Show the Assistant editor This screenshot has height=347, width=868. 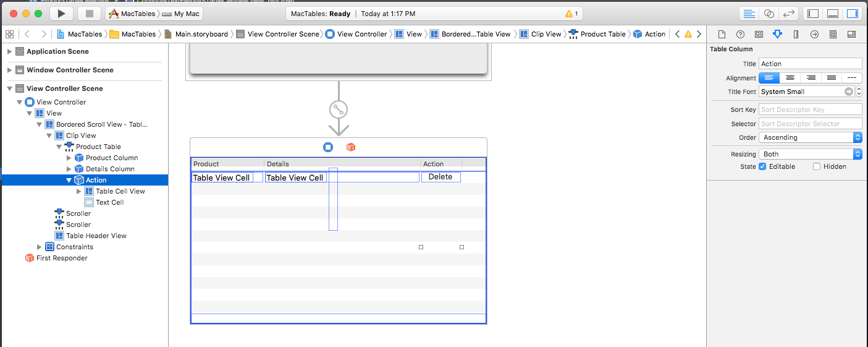pyautogui.click(x=769, y=13)
